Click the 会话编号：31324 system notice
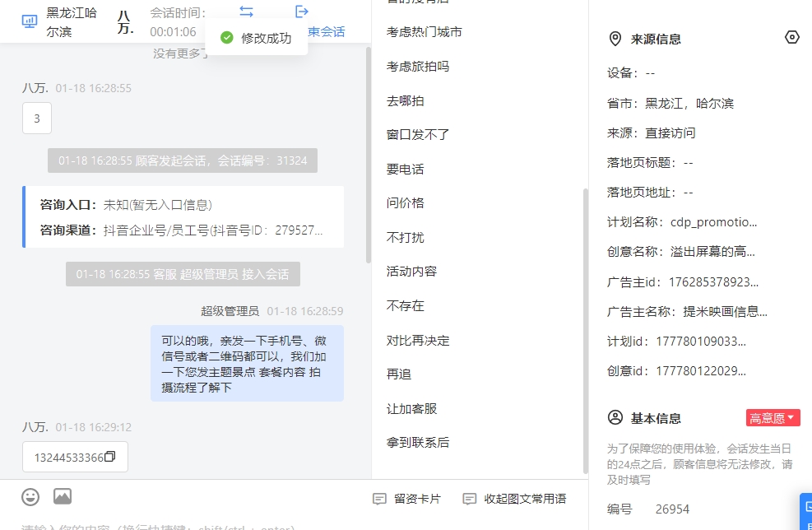This screenshot has height=530, width=812. click(x=183, y=160)
